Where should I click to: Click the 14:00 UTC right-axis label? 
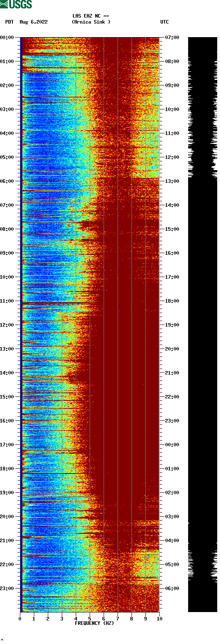(172, 205)
